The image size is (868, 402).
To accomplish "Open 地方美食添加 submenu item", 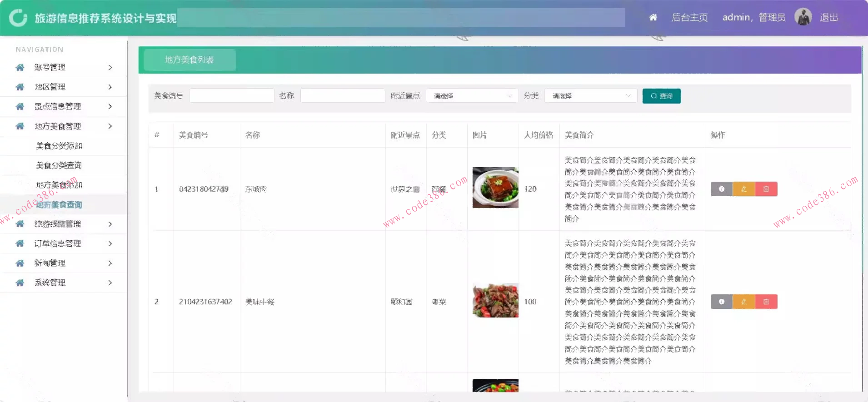I will tap(59, 185).
